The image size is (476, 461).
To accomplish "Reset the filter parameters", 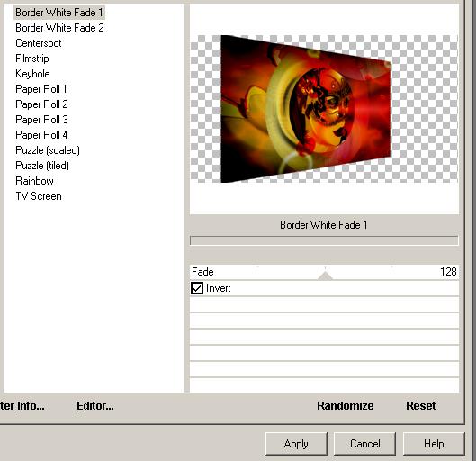I will (x=421, y=406).
